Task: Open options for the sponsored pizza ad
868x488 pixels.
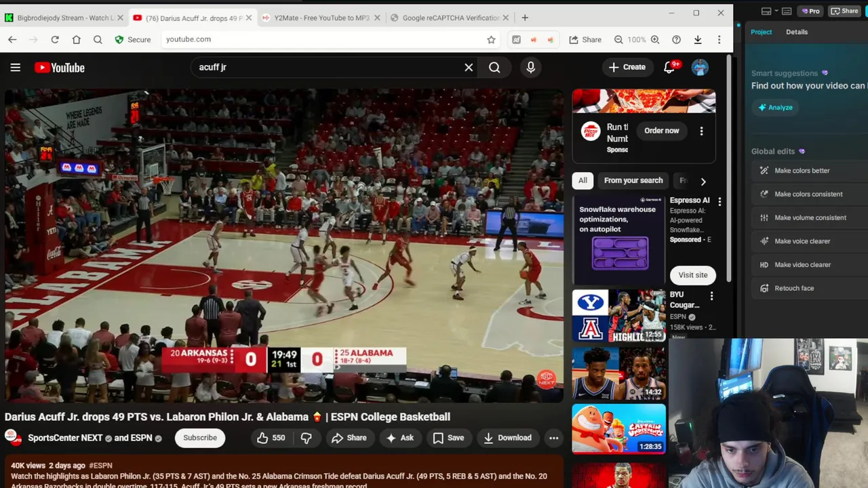Action: 701,131
